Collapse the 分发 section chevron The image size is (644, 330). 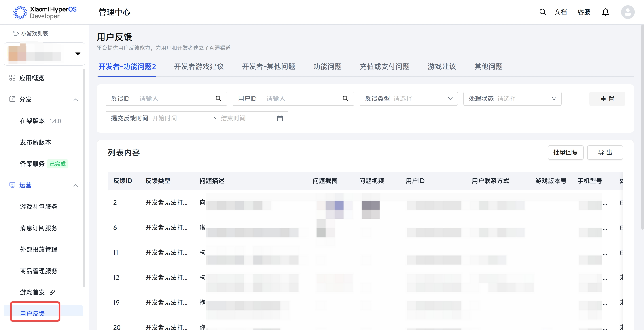pyautogui.click(x=76, y=100)
